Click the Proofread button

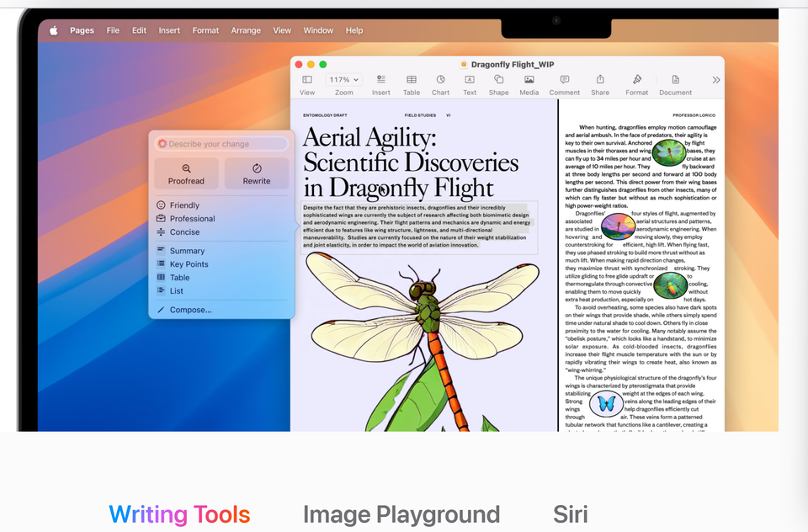(x=186, y=173)
